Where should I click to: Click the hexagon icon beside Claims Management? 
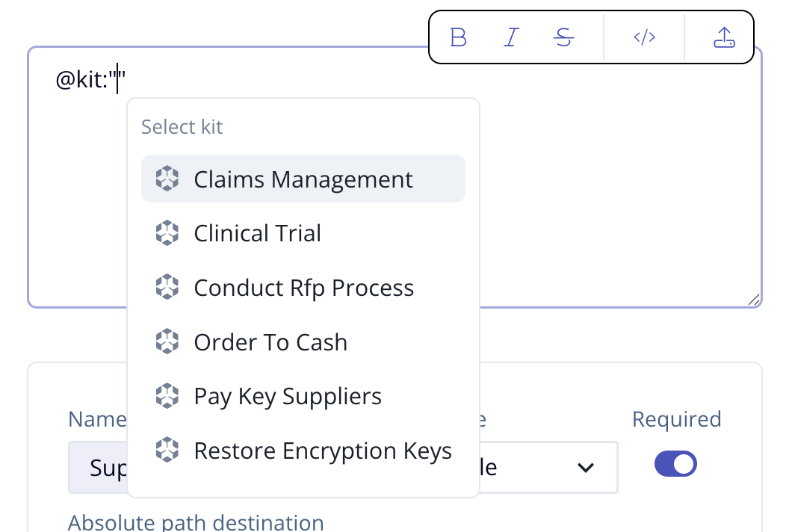167,179
